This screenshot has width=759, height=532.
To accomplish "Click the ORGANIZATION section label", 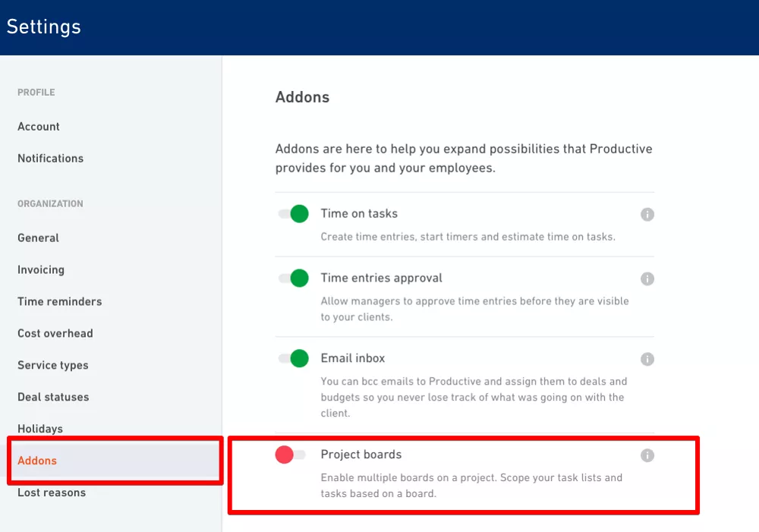I will click(50, 204).
